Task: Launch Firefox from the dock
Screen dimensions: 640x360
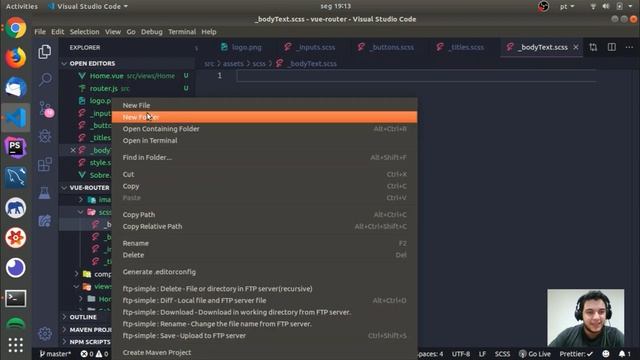Action: pos(16,58)
